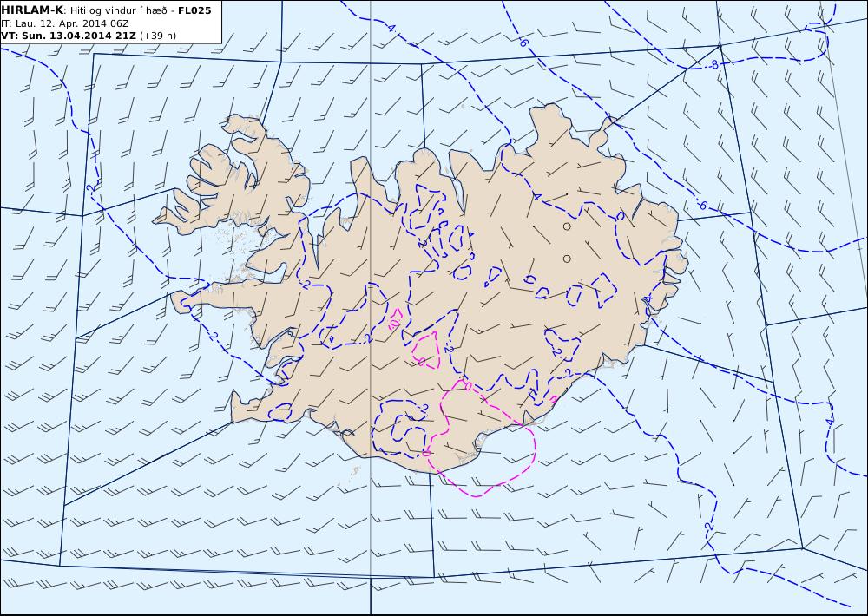The image size is (868, 616).
Task: Click the HIRLAM-K model name in title
Action: coord(33,10)
